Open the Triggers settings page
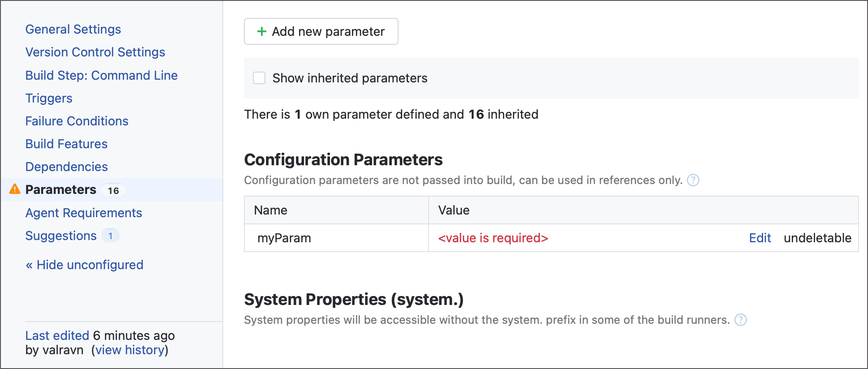The height and width of the screenshot is (369, 868). tap(49, 98)
